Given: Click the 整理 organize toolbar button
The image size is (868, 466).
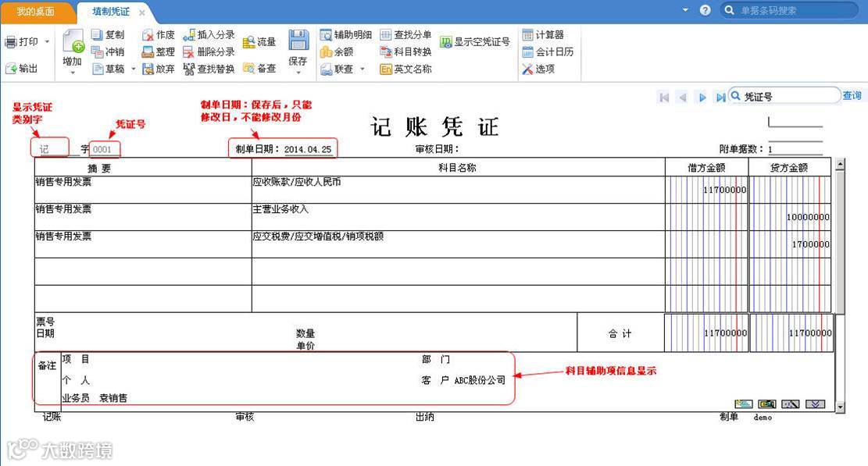Looking at the screenshot, I should [x=159, y=52].
